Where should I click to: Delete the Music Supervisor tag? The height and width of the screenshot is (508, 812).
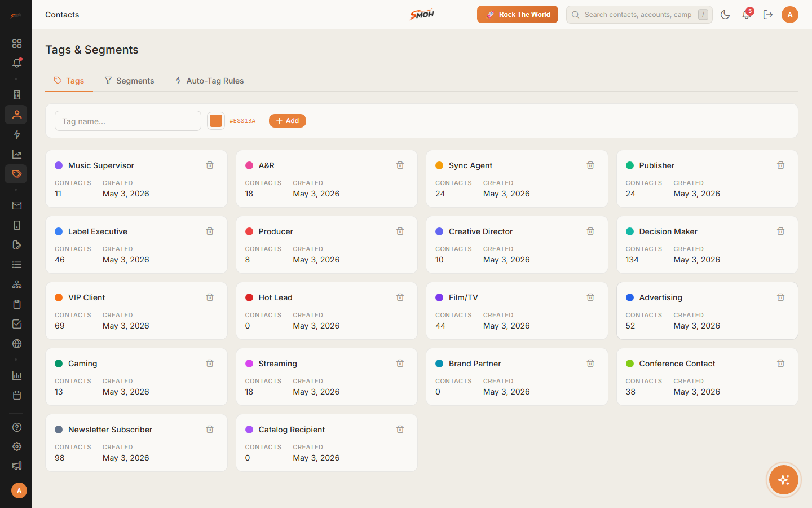(x=210, y=165)
